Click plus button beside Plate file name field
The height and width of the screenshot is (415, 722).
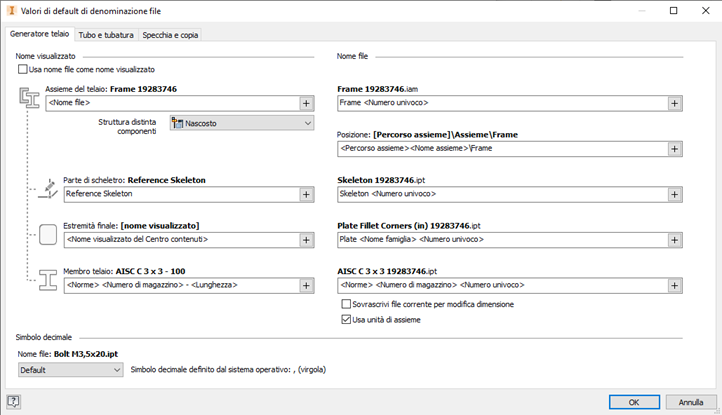pos(675,240)
